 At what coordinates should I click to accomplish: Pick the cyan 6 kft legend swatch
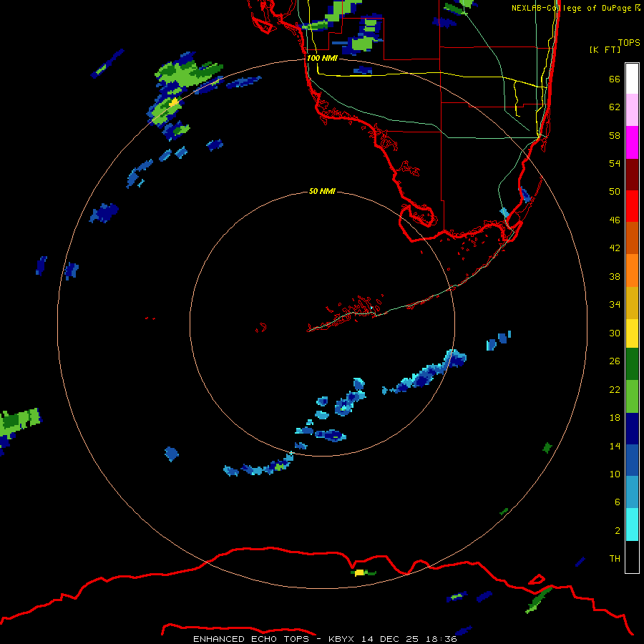coord(632,525)
